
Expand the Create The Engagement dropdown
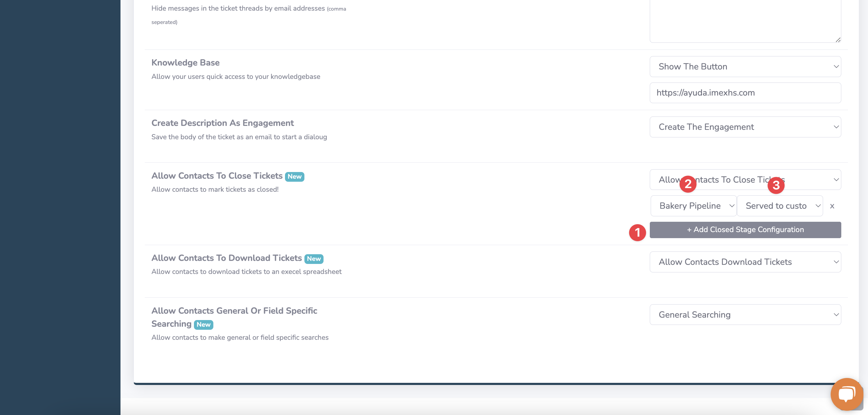coord(745,127)
